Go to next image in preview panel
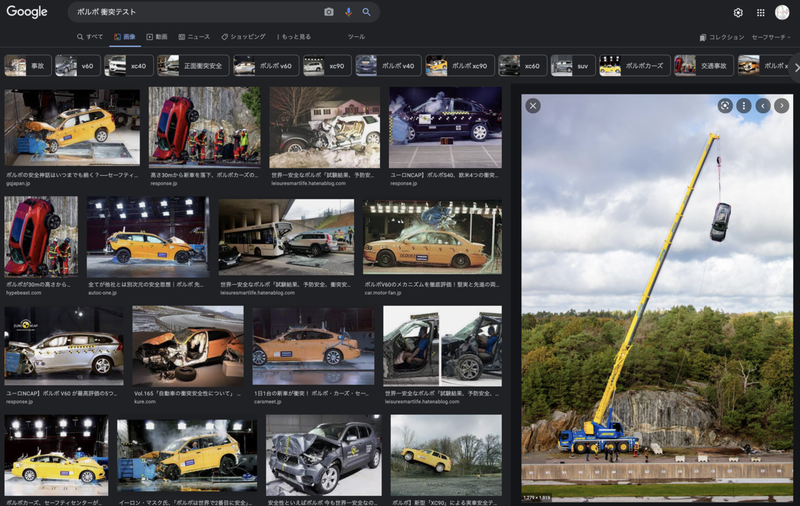 [782, 105]
